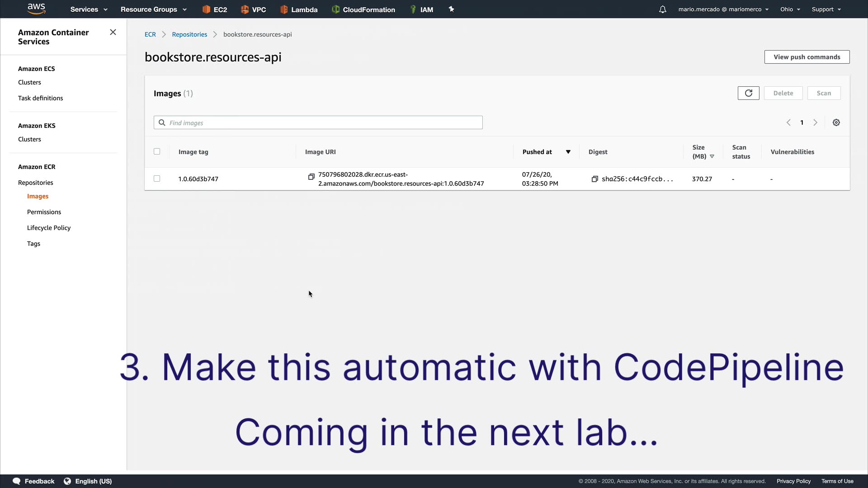Screen dimensions: 868x488
Task: Open the notifications bell icon
Action: [662, 9]
